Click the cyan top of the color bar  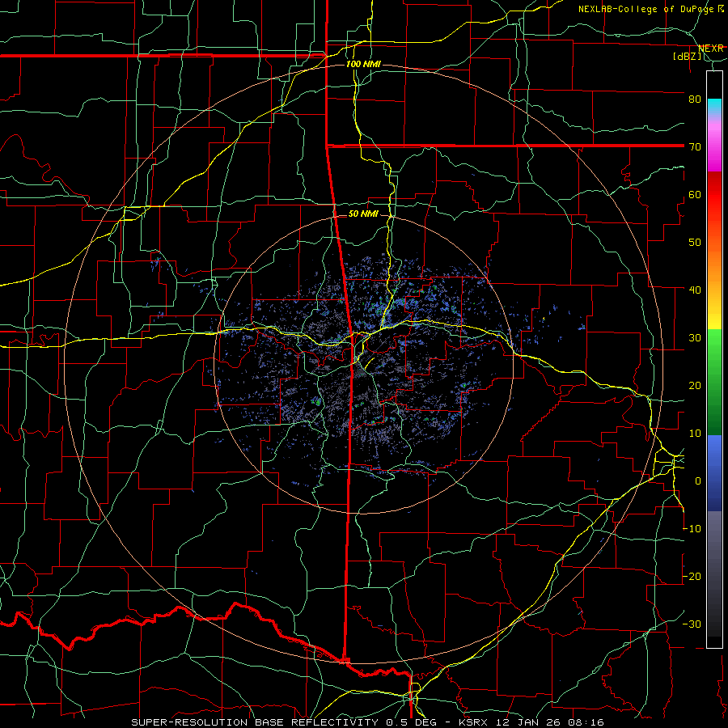(714, 107)
